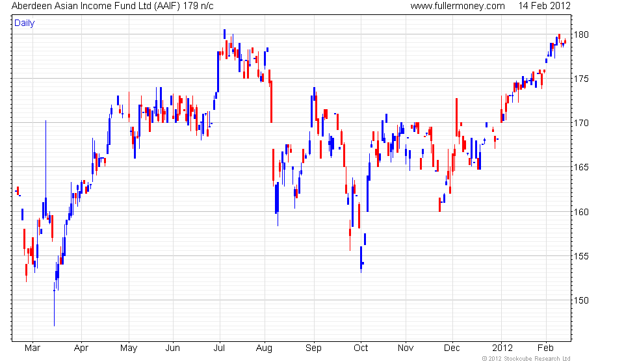Click the 2012 year label
The width and height of the screenshot is (624, 364).
click(502, 348)
